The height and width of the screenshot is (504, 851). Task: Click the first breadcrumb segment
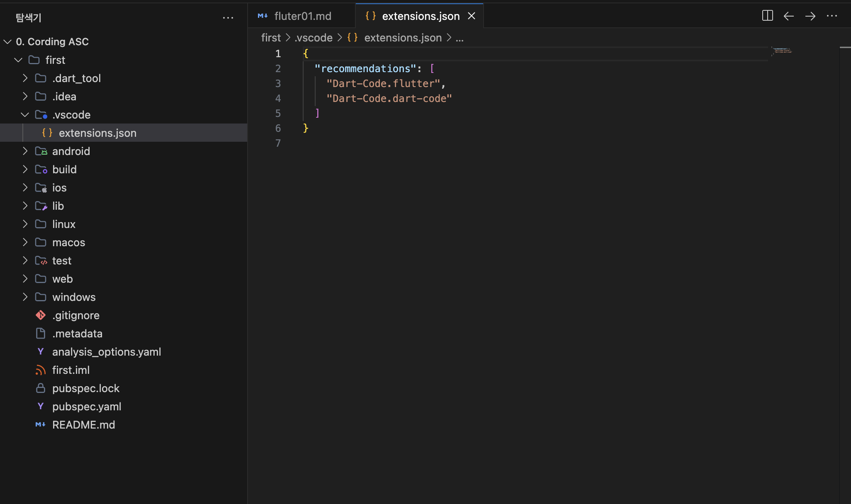point(271,38)
